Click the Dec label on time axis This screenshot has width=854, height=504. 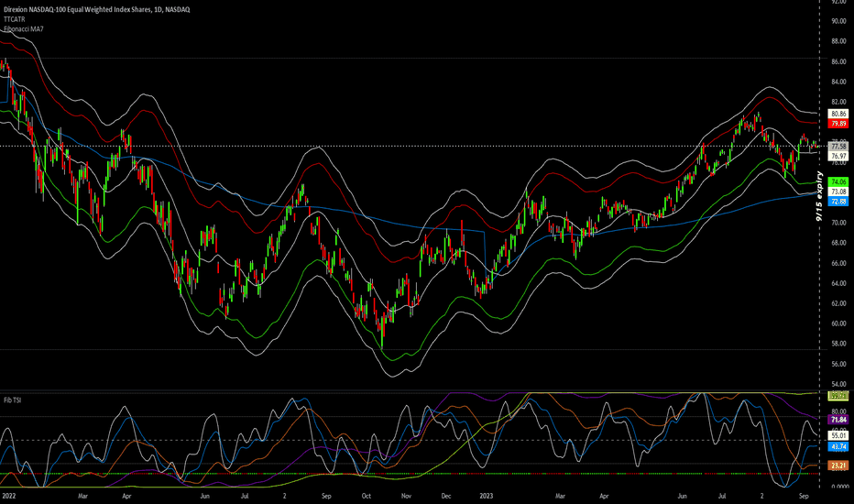(x=446, y=496)
